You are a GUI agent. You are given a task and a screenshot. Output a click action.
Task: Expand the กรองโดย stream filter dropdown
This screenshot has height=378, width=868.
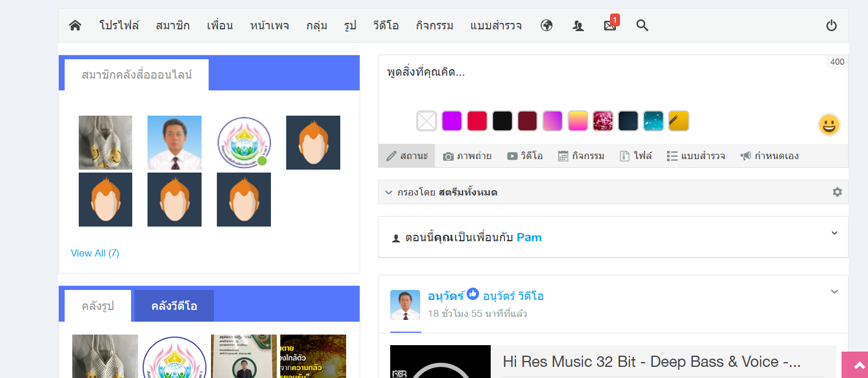(441, 192)
